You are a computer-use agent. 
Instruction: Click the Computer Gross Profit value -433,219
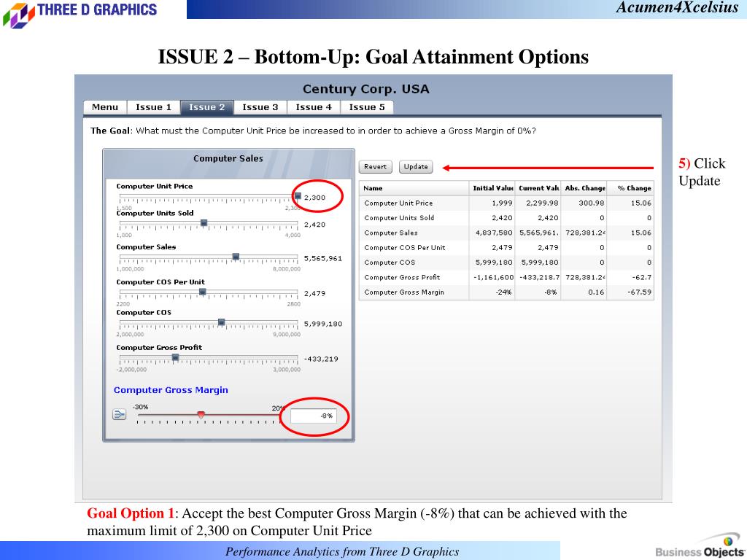pyautogui.click(x=321, y=359)
